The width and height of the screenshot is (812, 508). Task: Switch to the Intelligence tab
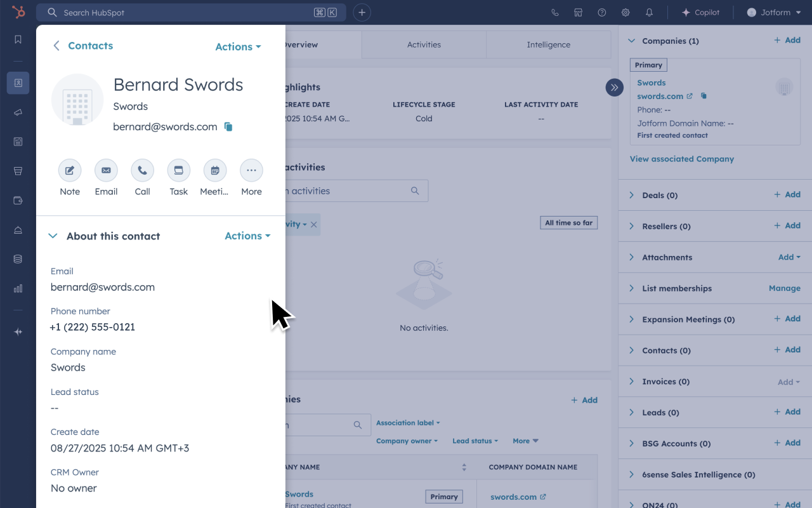(548, 45)
